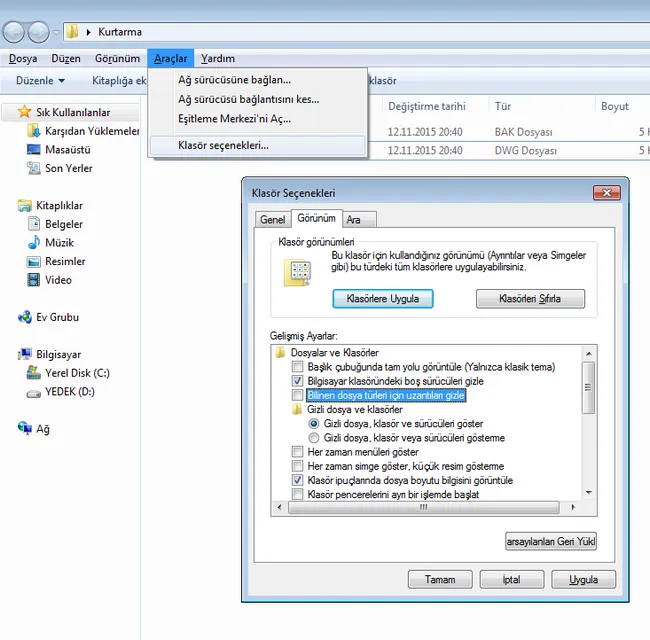
Task: Switch to the Ara tab
Action: click(x=354, y=219)
